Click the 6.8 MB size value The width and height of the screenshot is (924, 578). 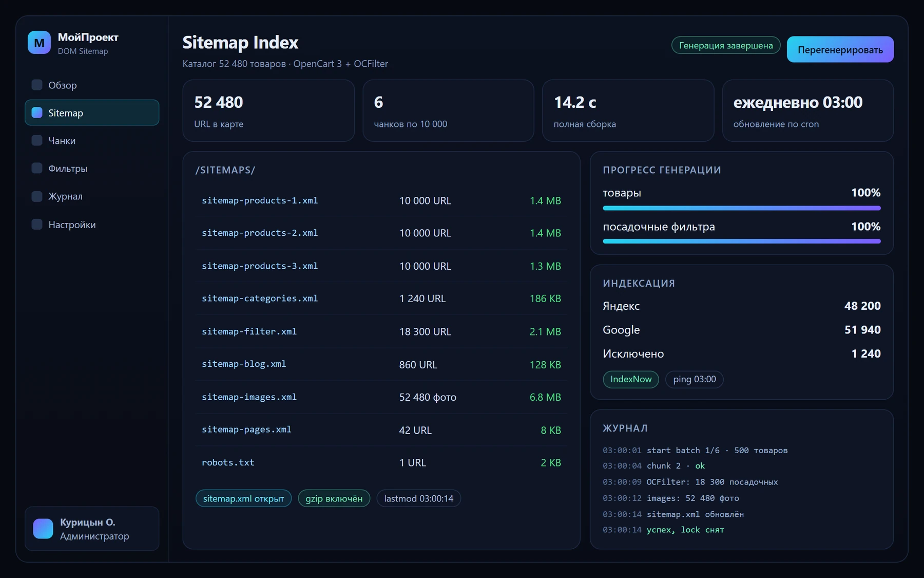545,397
